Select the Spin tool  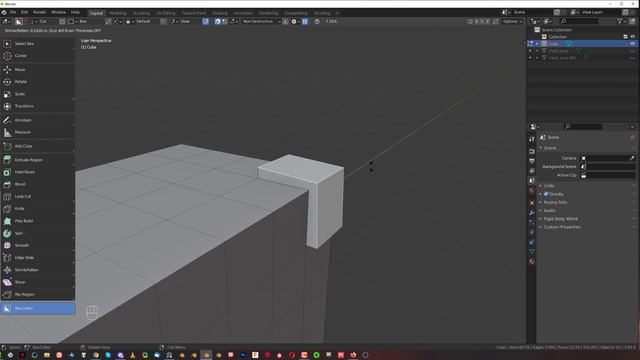(x=38, y=233)
